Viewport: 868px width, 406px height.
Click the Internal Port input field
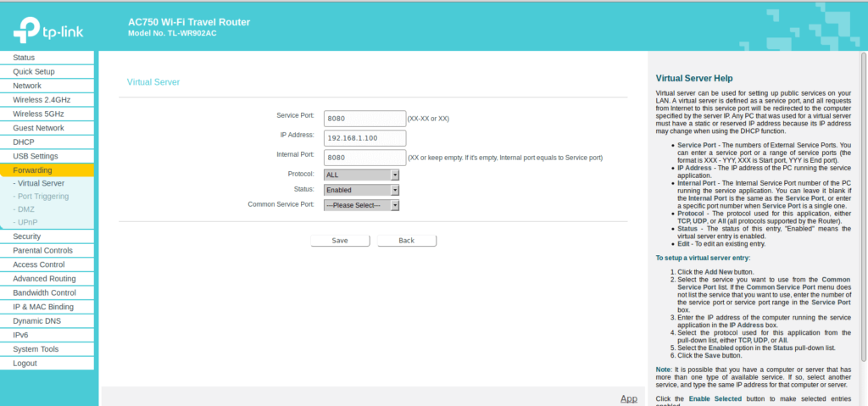click(364, 158)
